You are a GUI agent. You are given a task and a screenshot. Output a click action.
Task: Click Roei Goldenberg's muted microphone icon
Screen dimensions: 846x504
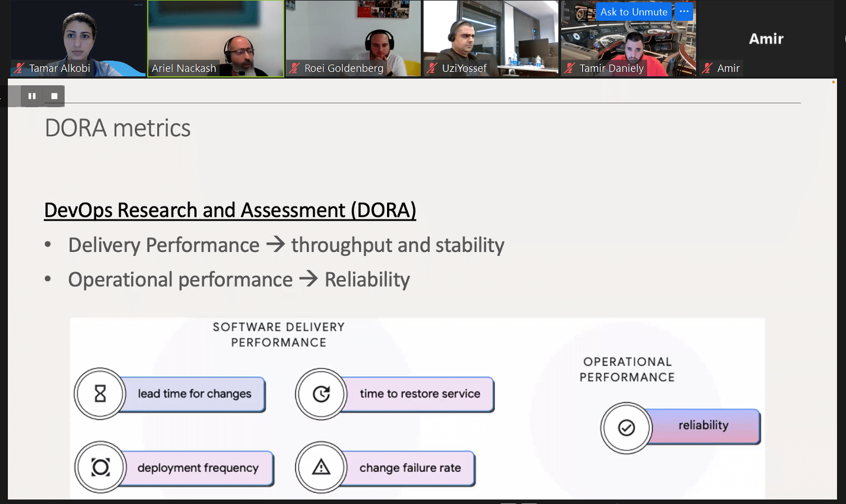(x=294, y=68)
